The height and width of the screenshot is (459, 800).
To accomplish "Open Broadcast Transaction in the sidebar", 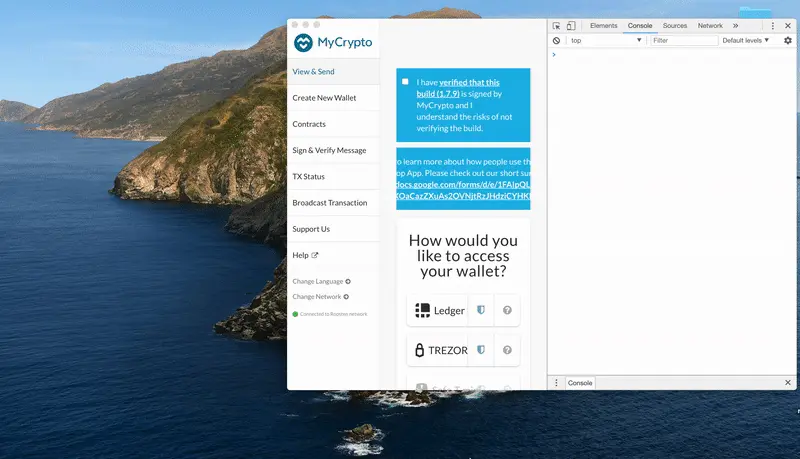I will [x=333, y=203].
